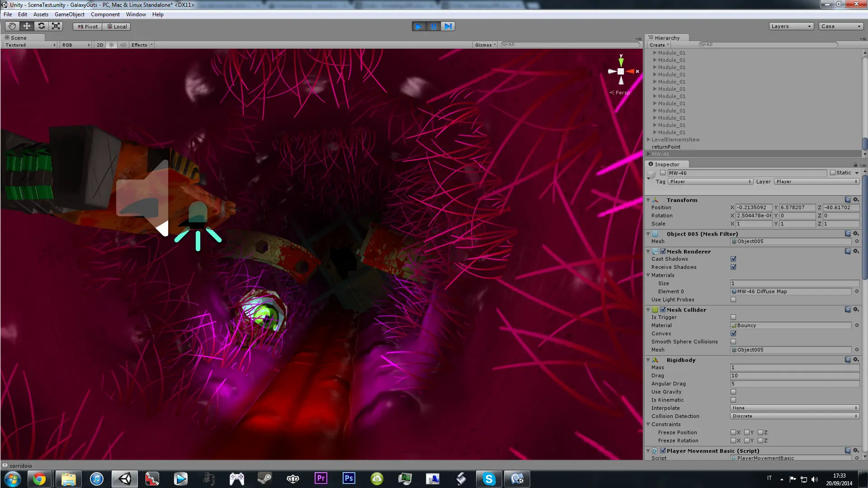Open Mesh Filter gear settings

click(x=856, y=234)
